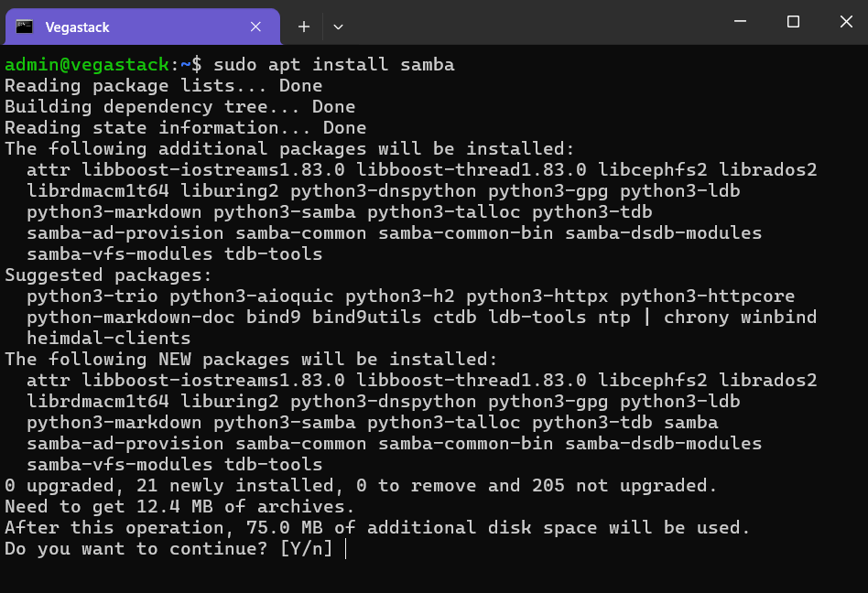
Task: Open a new terminal tab with the plus button
Action: pyautogui.click(x=303, y=27)
